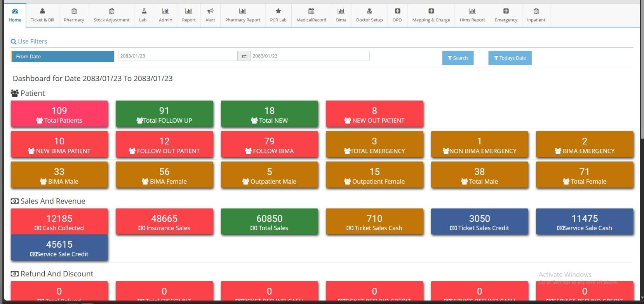
Task: Select the From Date label dropdown
Action: point(63,56)
